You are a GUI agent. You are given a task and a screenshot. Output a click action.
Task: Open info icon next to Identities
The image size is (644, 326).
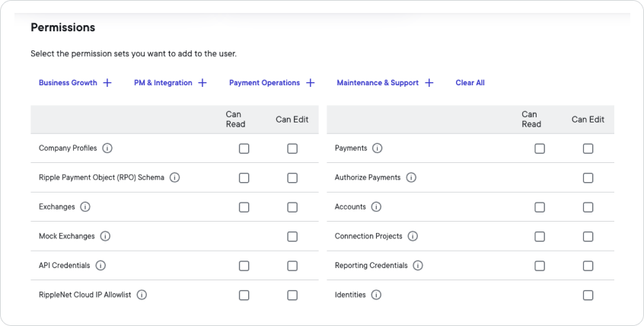pos(376,295)
